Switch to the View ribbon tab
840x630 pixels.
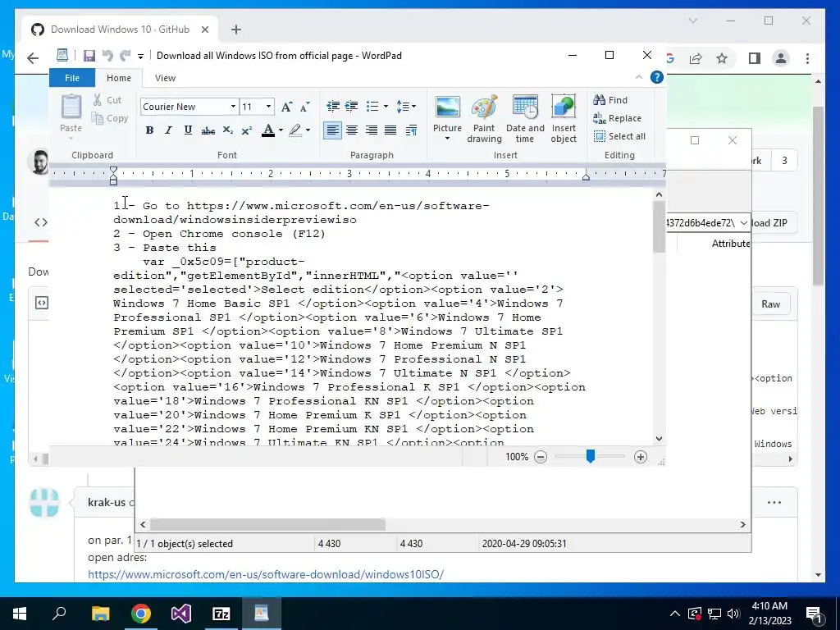pyautogui.click(x=165, y=78)
